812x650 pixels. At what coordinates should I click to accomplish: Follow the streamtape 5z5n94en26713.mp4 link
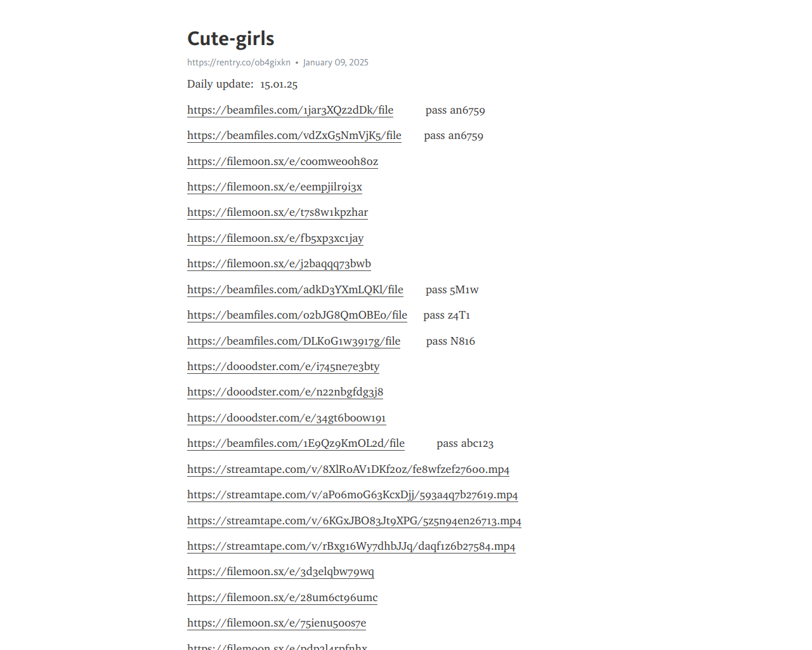click(x=354, y=521)
